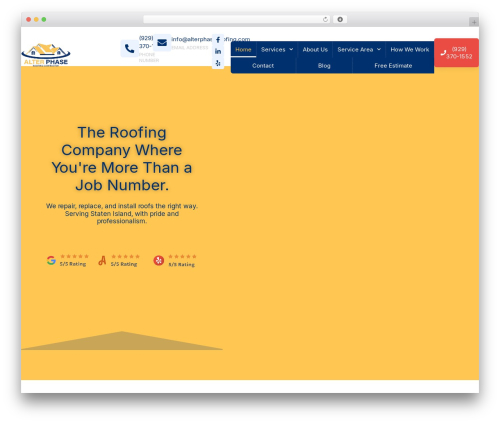Click the phone icon in red call button
The image size is (500, 423).
tap(443, 53)
